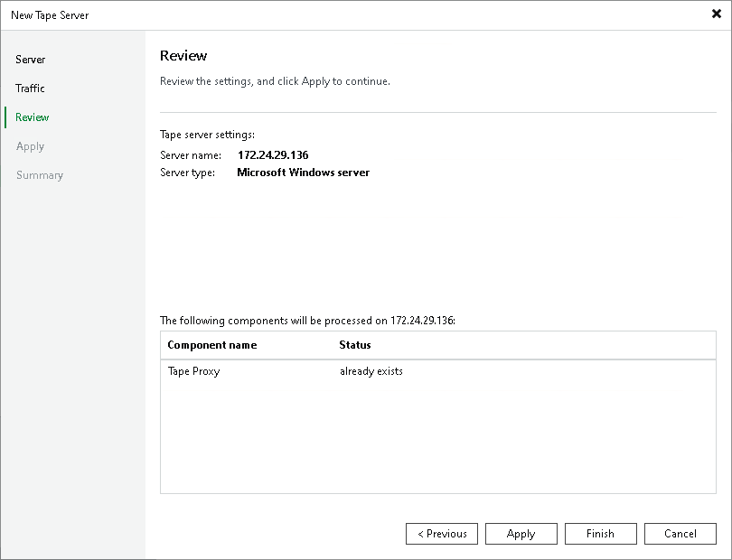Select the Summary step in sidebar

point(40,175)
